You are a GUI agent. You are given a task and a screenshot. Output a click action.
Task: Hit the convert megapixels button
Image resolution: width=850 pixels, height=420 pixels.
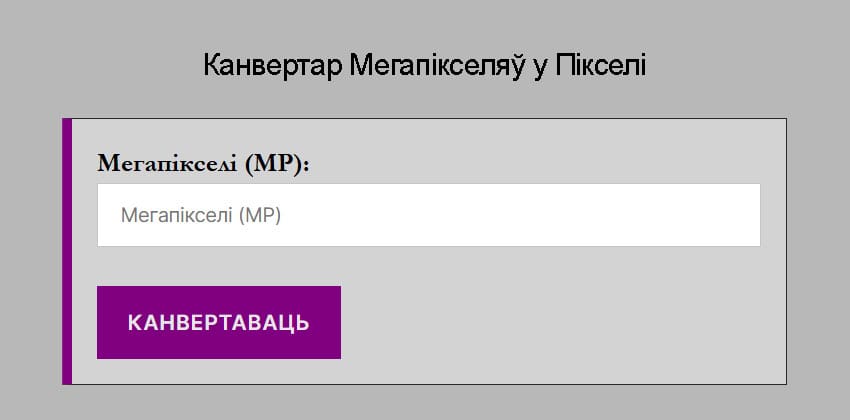(218, 322)
